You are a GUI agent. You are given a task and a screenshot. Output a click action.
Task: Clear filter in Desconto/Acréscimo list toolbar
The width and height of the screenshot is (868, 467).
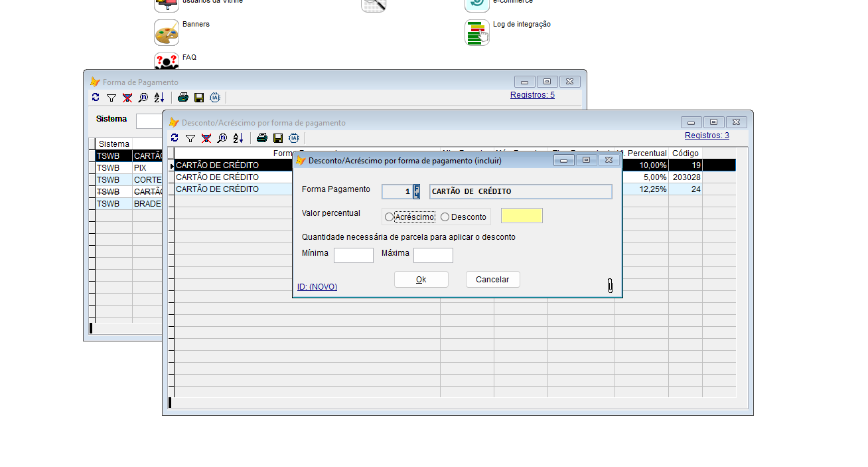[206, 138]
